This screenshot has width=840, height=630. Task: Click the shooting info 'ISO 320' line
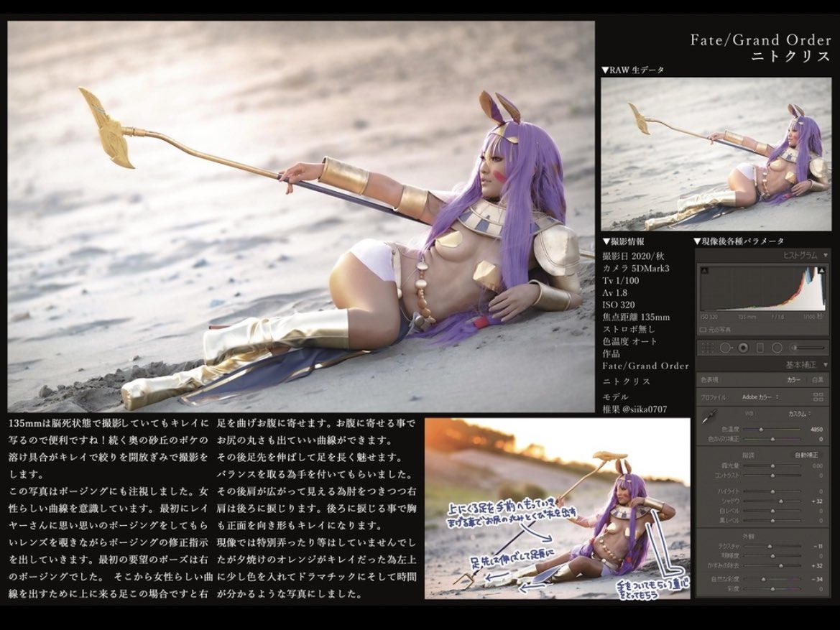click(x=618, y=305)
